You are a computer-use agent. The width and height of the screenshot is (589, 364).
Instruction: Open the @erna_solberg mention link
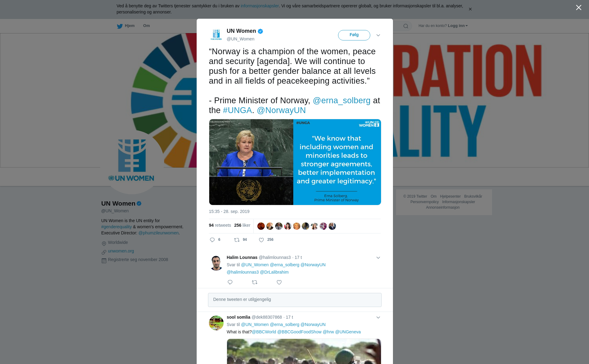click(x=341, y=100)
